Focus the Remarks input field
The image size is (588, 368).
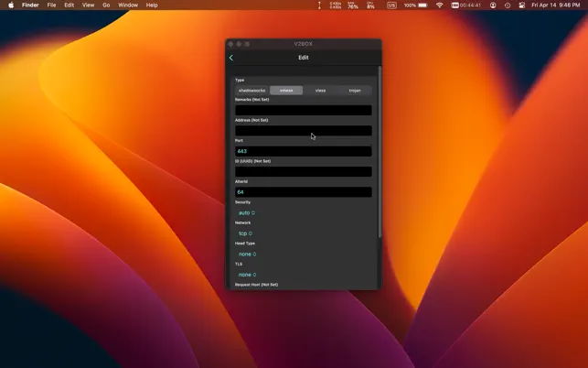(x=304, y=110)
